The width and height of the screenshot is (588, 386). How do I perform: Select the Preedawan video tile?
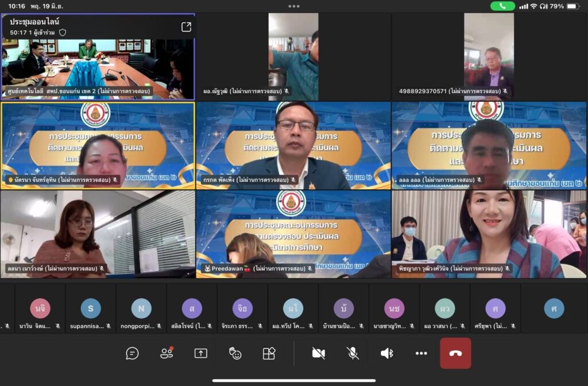(293, 235)
